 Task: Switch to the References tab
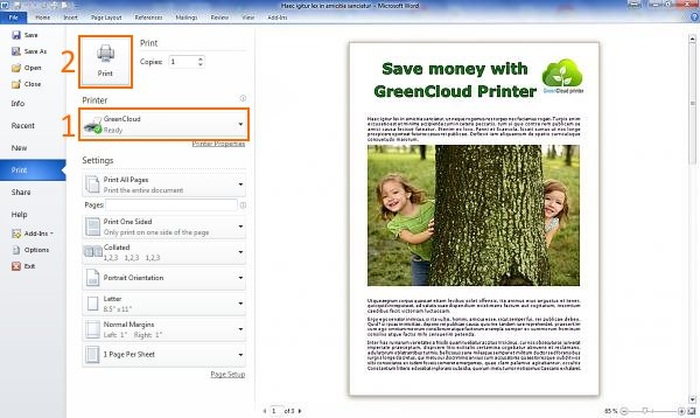(x=149, y=17)
